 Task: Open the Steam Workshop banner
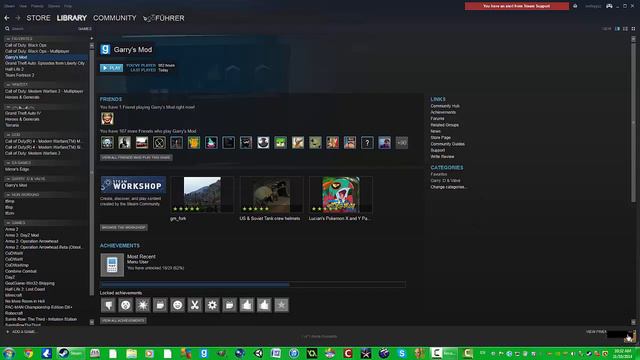133,185
